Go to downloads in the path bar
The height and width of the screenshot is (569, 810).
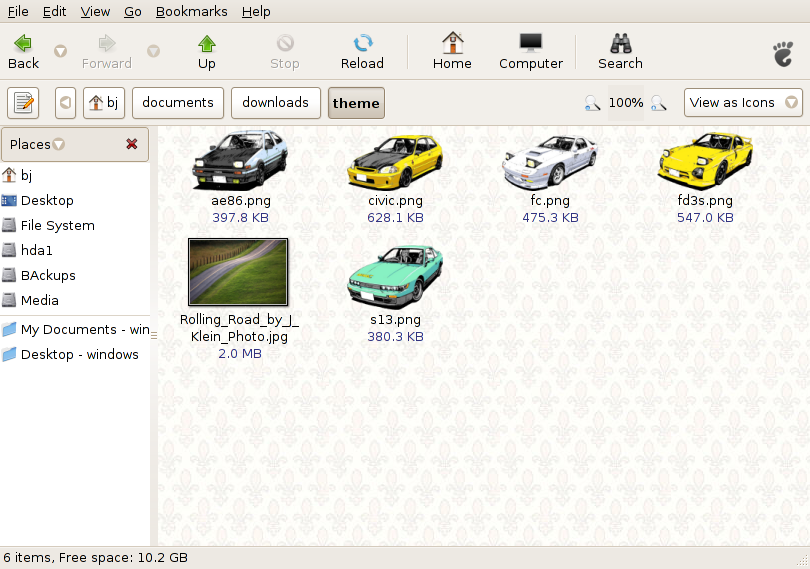click(x=275, y=103)
